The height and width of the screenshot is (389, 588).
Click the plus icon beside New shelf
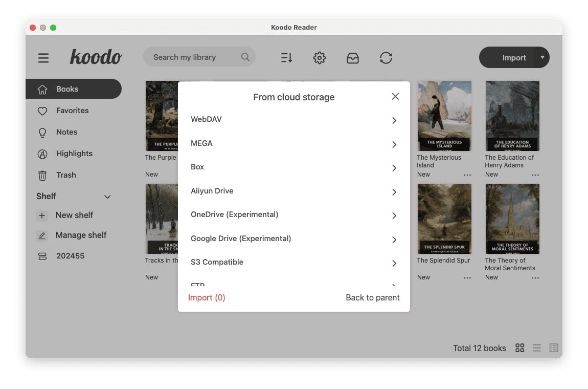point(42,215)
